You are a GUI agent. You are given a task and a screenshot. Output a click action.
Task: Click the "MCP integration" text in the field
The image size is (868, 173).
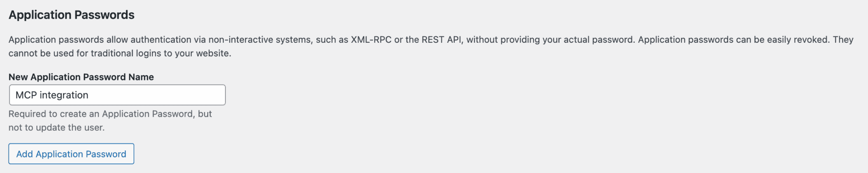pyautogui.click(x=52, y=95)
